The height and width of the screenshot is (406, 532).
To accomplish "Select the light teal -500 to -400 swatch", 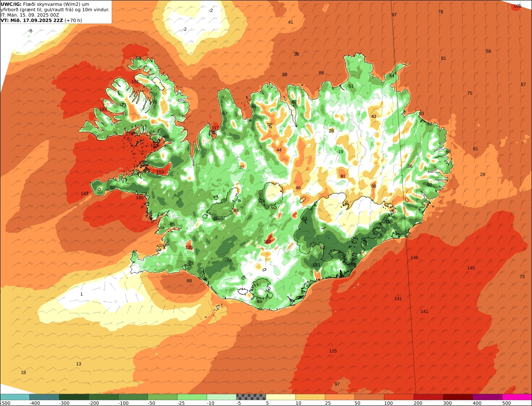I will click(x=15, y=397).
